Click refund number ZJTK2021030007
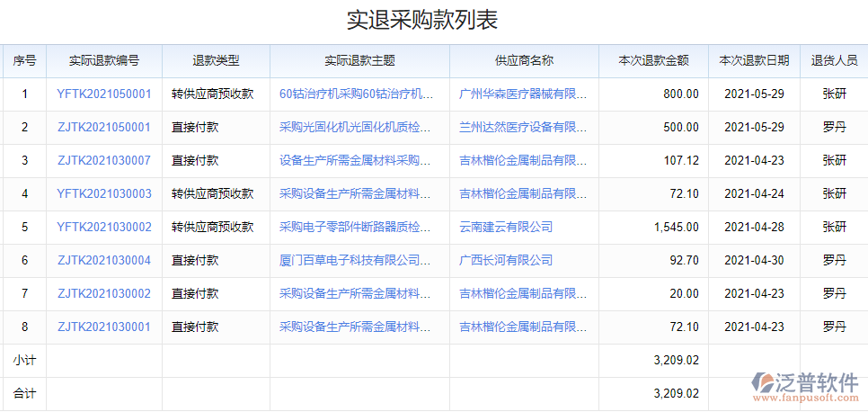Image resolution: width=868 pixels, height=412 pixels. [x=103, y=160]
